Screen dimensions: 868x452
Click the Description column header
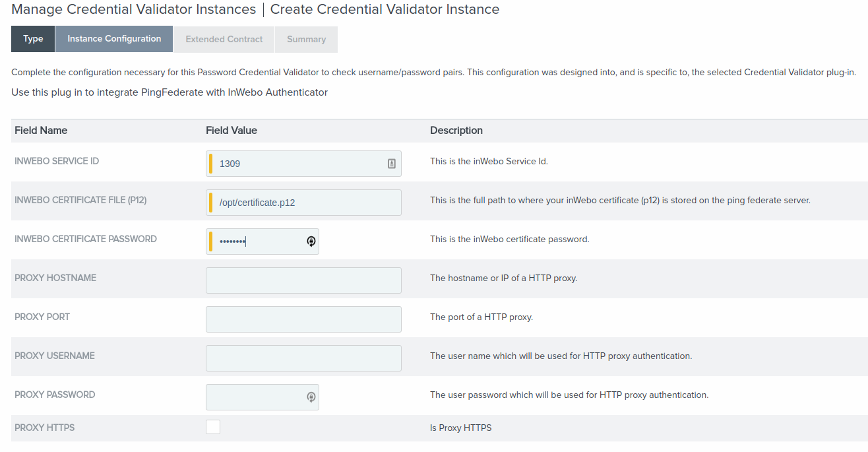456,131
